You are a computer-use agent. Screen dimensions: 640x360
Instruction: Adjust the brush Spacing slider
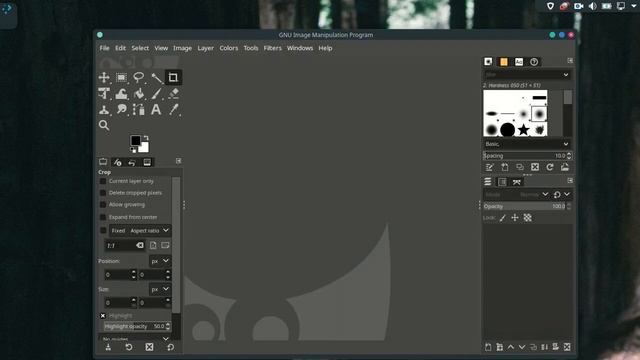click(524, 156)
